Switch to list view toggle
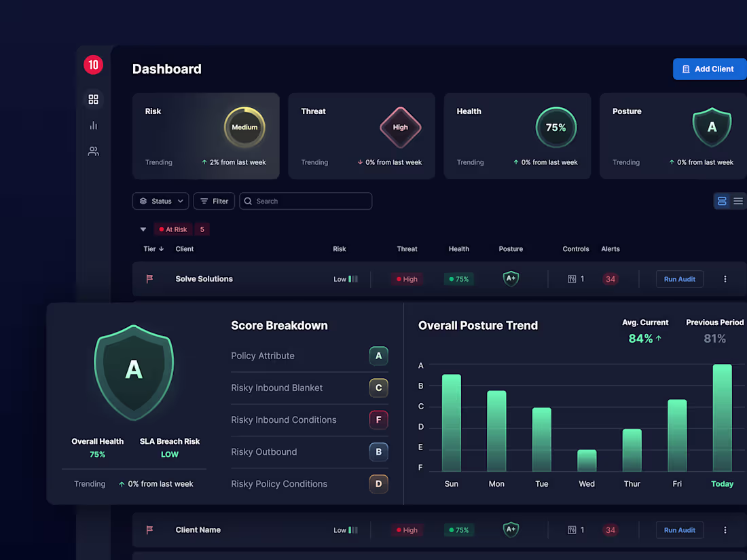Screen dimensions: 747x560 [x=738, y=201]
